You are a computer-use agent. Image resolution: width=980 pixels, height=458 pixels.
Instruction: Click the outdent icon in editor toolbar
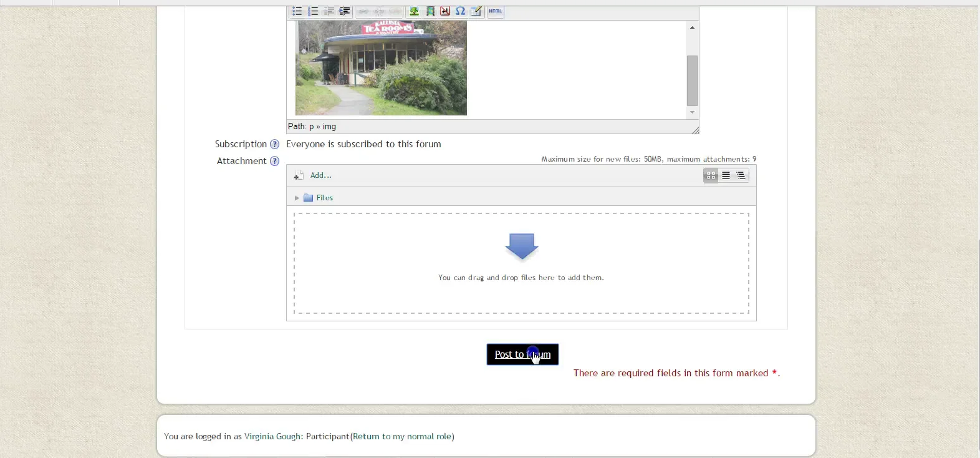pos(329,11)
